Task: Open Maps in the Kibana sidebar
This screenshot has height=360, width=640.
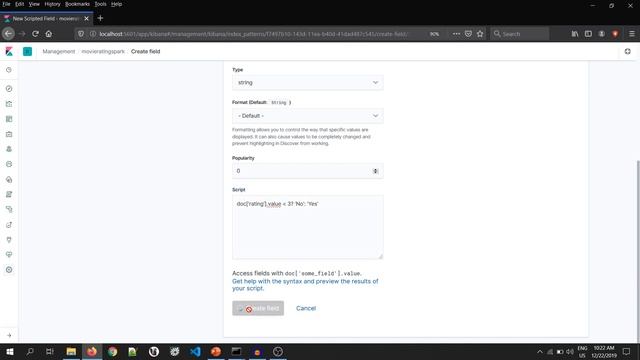Action: (x=9, y=149)
